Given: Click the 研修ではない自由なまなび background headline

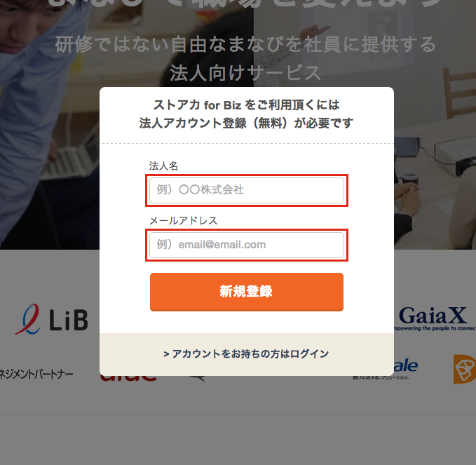Looking at the screenshot, I should pos(245,44).
